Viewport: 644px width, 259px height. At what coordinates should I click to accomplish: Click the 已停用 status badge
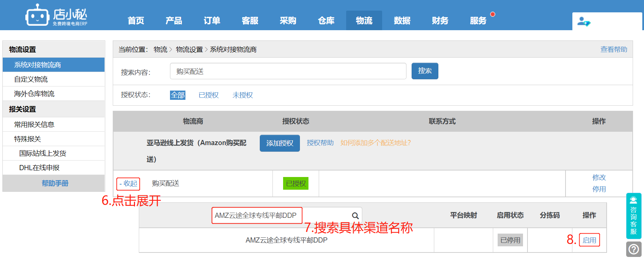tap(510, 240)
